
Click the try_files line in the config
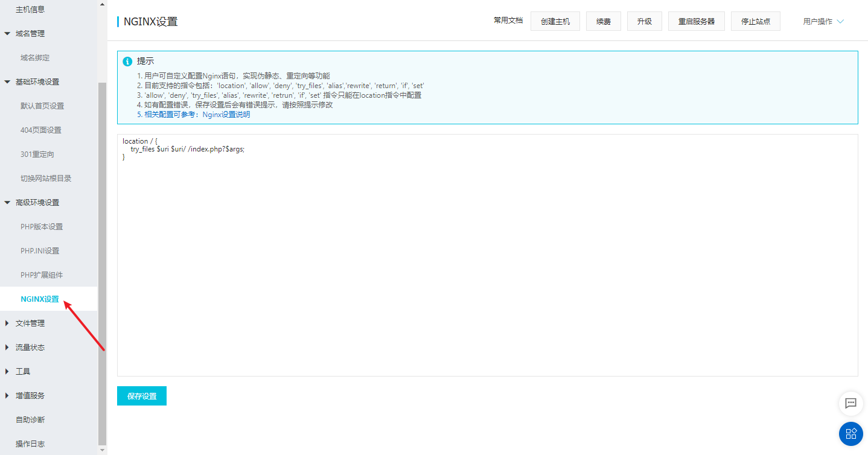click(x=187, y=149)
